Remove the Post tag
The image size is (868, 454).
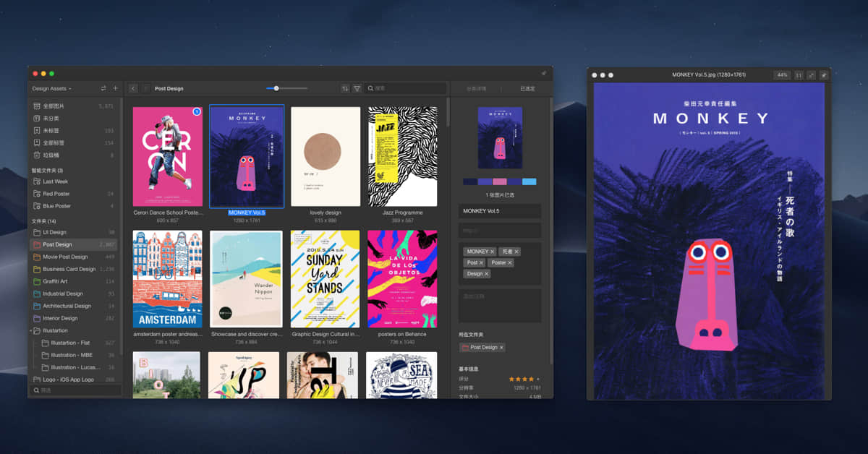point(481,262)
